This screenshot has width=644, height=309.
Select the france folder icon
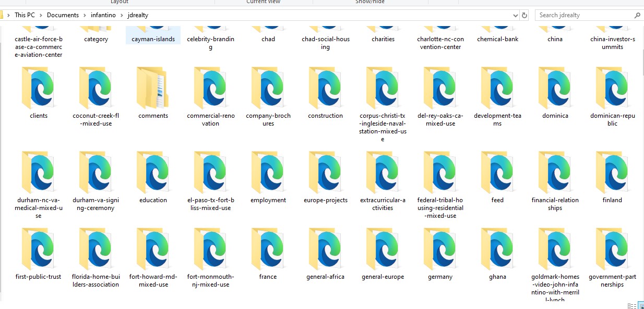click(268, 249)
